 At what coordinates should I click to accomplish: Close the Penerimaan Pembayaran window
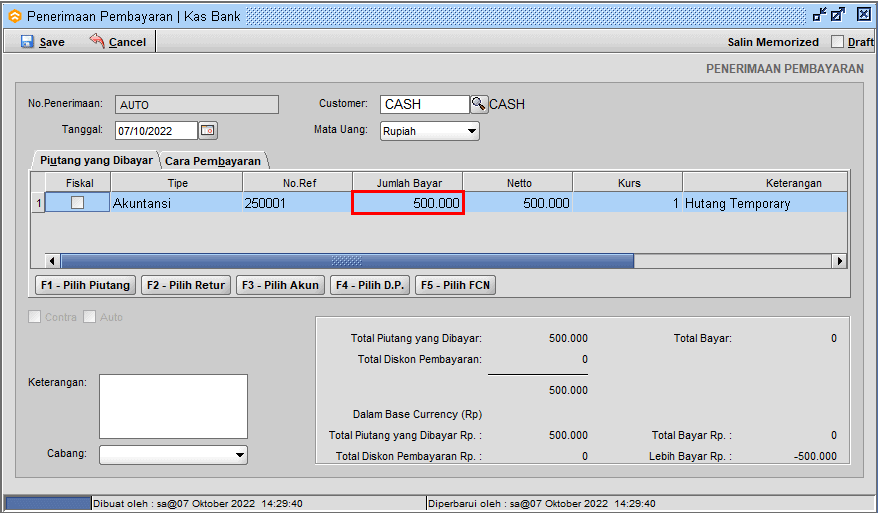click(863, 15)
